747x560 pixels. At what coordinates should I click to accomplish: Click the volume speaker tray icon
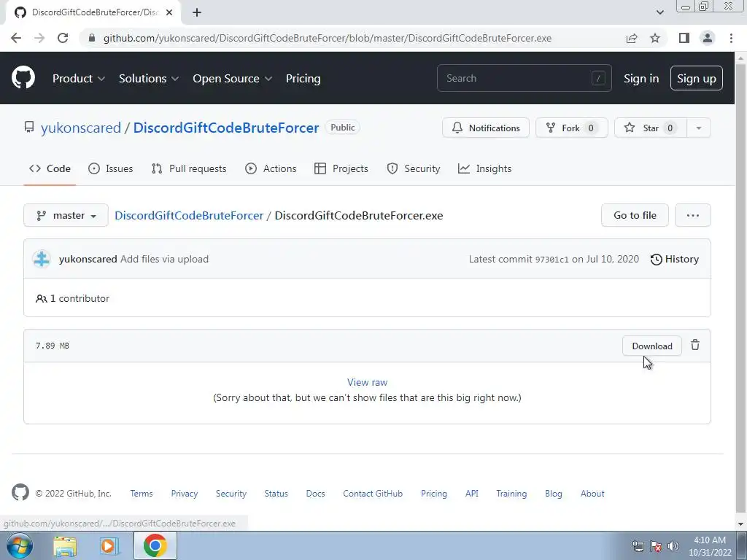[673, 546]
